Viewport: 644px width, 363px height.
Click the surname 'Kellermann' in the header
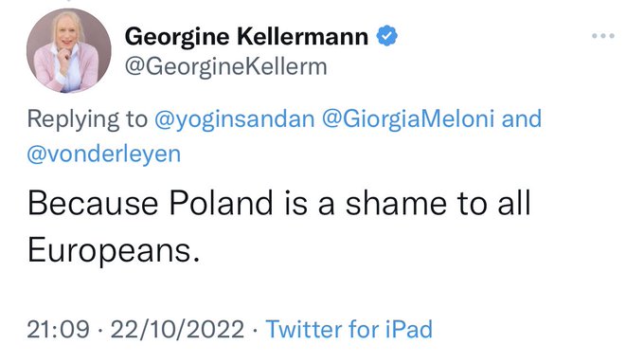[303, 36]
